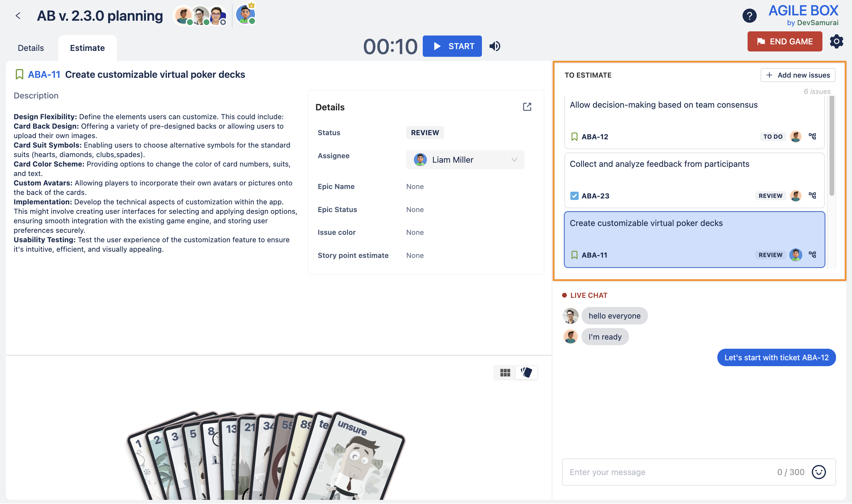Open issue ABA-11 in new window via external link icon
Screen dimensions: 852x504
tap(527, 107)
